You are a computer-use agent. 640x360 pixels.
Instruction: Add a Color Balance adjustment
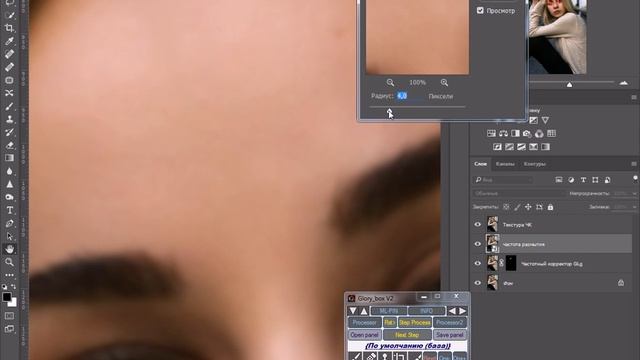tap(503, 133)
